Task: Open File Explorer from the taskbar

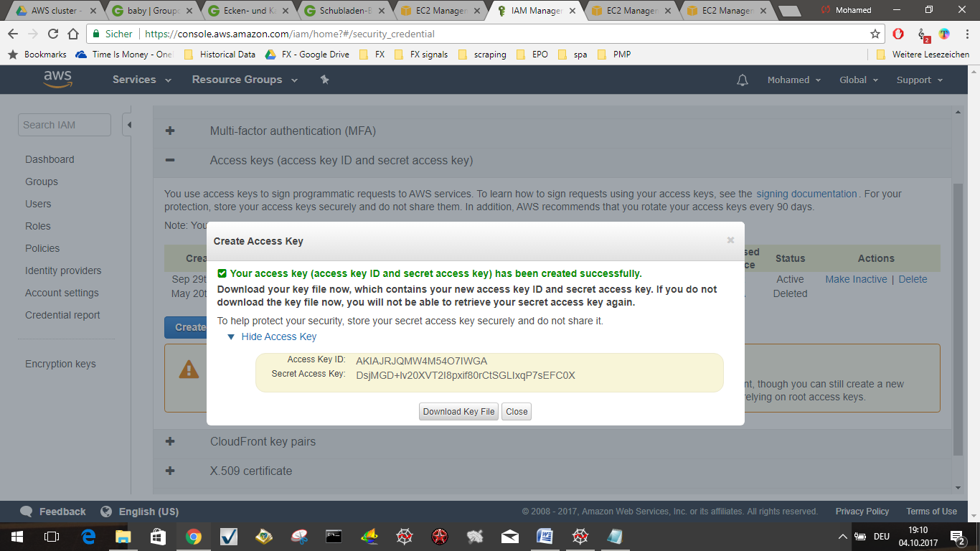Action: pyautogui.click(x=123, y=536)
